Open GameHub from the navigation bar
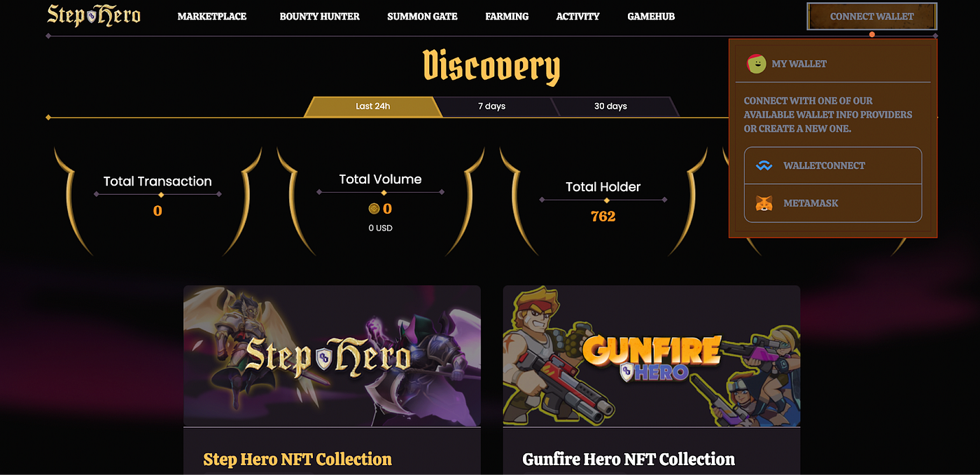Image resolution: width=980 pixels, height=475 pixels. click(651, 16)
